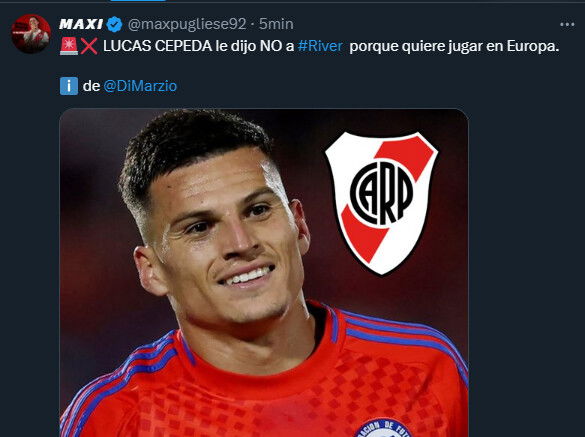Viewport: 585px width, 437px height.
Task: Click the red cross mark emoji
Action: click(89, 46)
